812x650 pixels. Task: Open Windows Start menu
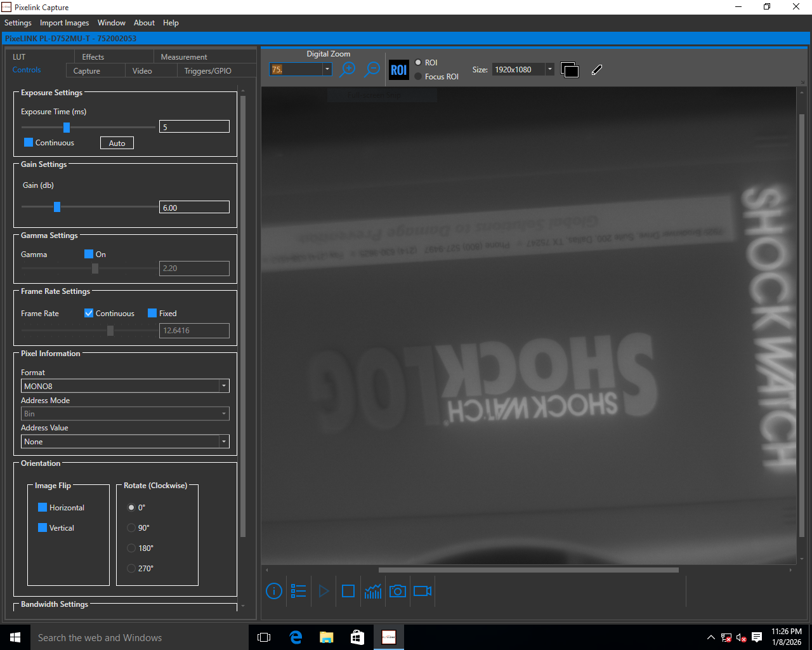click(15, 637)
